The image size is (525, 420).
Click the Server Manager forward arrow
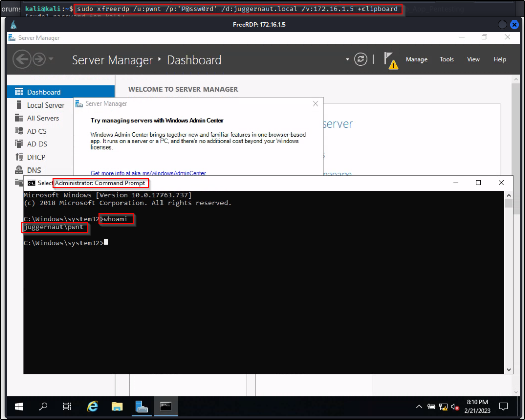coord(39,59)
